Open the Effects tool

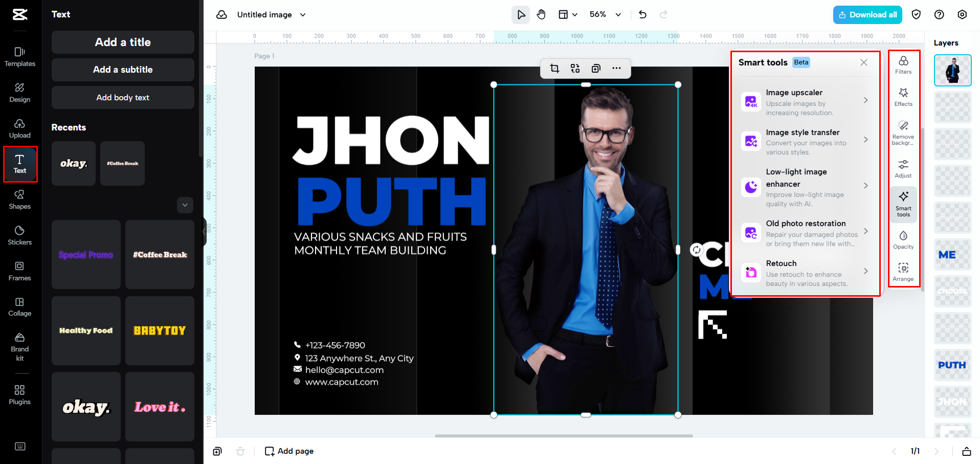coord(903,97)
